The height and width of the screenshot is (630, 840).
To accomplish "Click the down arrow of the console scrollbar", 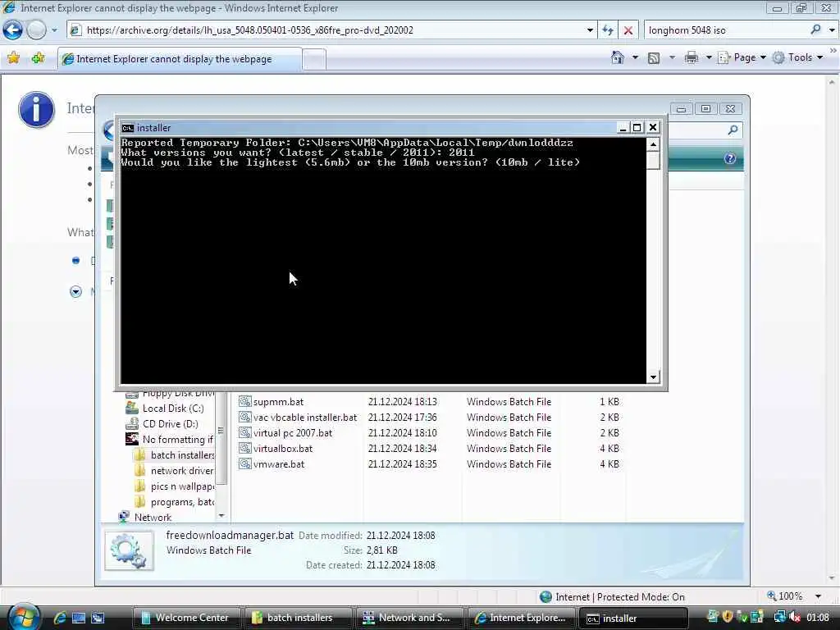I will tap(653, 377).
